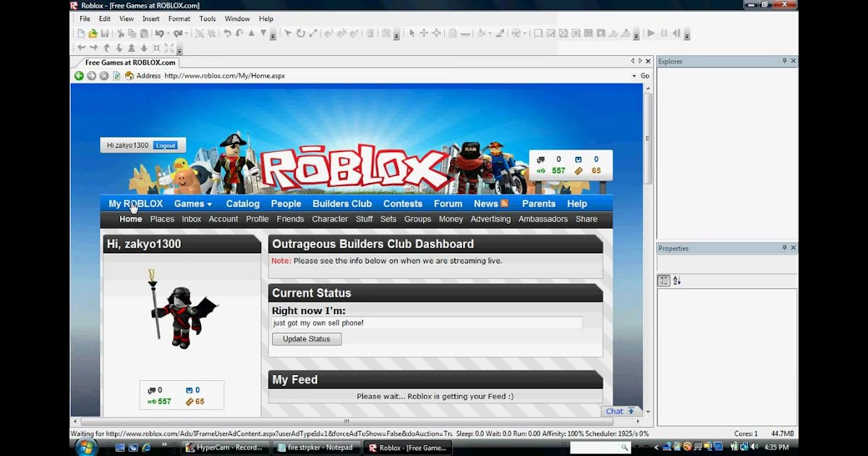Image resolution: width=868 pixels, height=456 pixels.
Task: Open the Insert menu
Action: (x=151, y=19)
